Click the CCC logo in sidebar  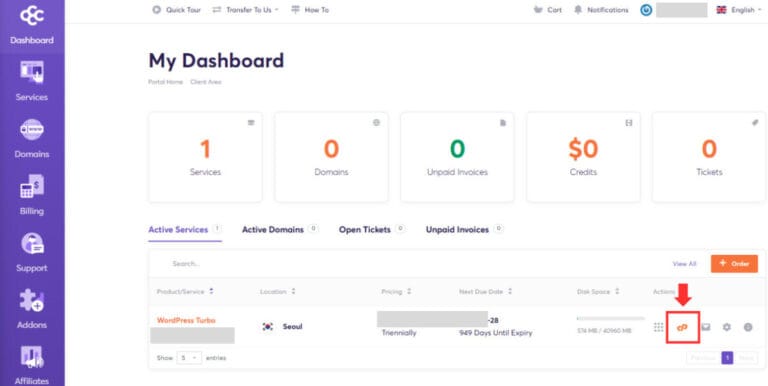(x=32, y=16)
